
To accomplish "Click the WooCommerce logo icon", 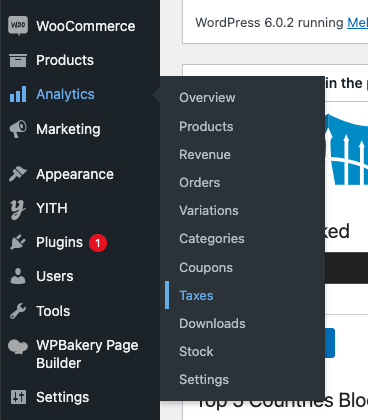I will [18, 26].
